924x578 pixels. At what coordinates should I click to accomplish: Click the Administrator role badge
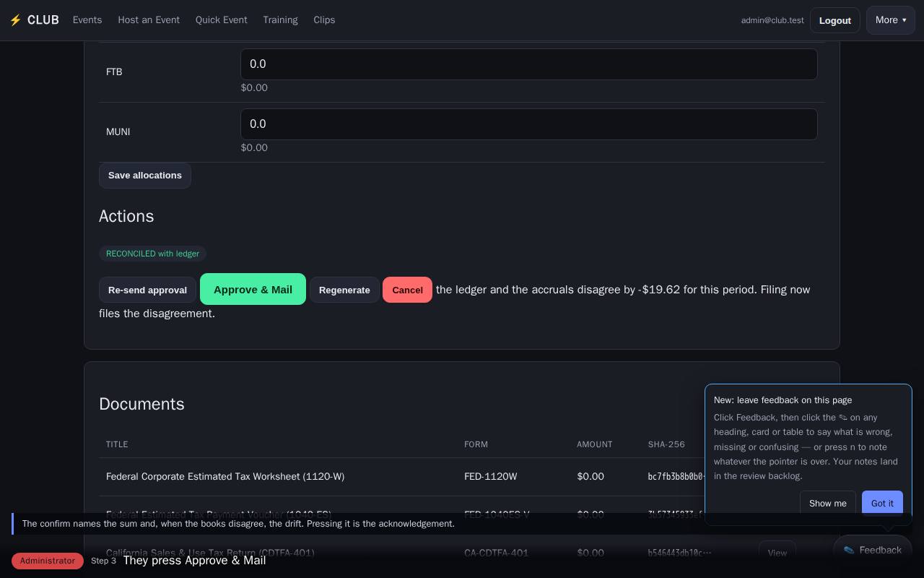click(x=48, y=561)
